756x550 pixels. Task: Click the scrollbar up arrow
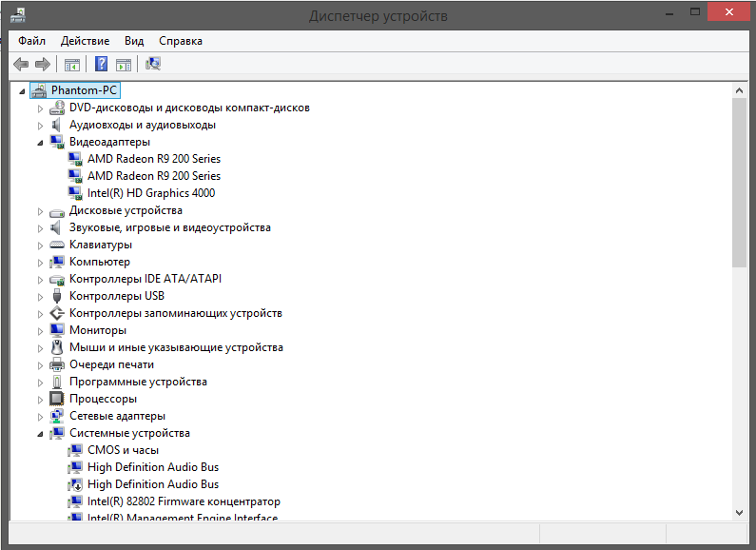[x=739, y=90]
